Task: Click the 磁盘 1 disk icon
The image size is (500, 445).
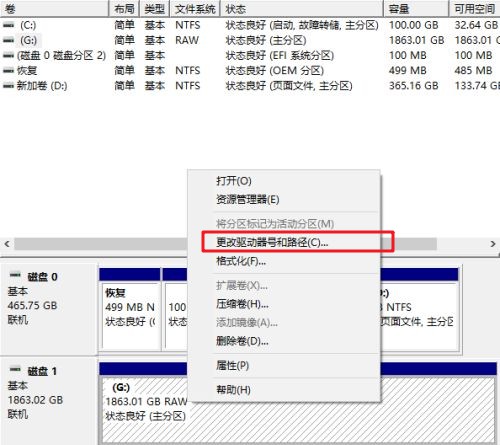Action: point(15,370)
